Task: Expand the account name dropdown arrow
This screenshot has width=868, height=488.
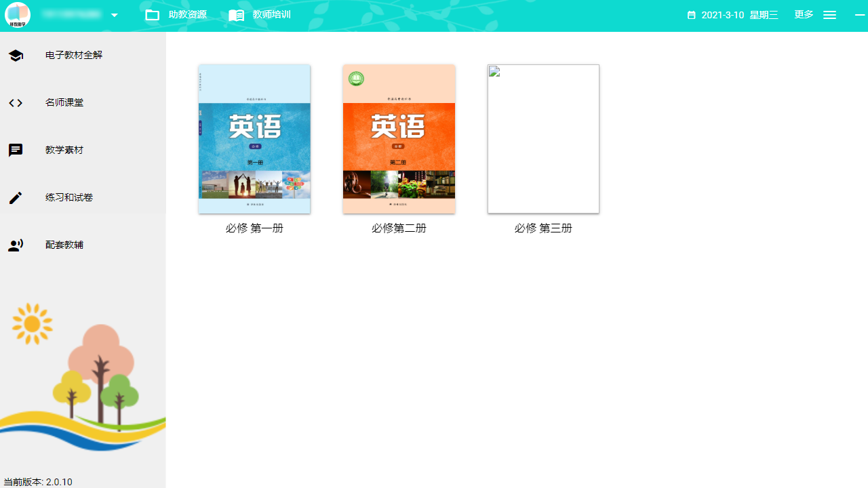Action: (114, 14)
